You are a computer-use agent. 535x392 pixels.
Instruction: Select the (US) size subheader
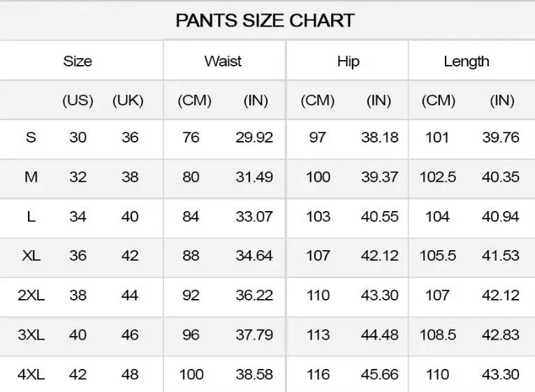pyautogui.click(x=78, y=101)
